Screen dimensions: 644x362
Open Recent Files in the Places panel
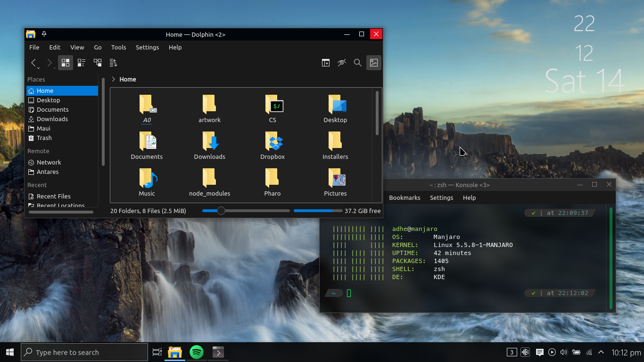pyautogui.click(x=62, y=196)
